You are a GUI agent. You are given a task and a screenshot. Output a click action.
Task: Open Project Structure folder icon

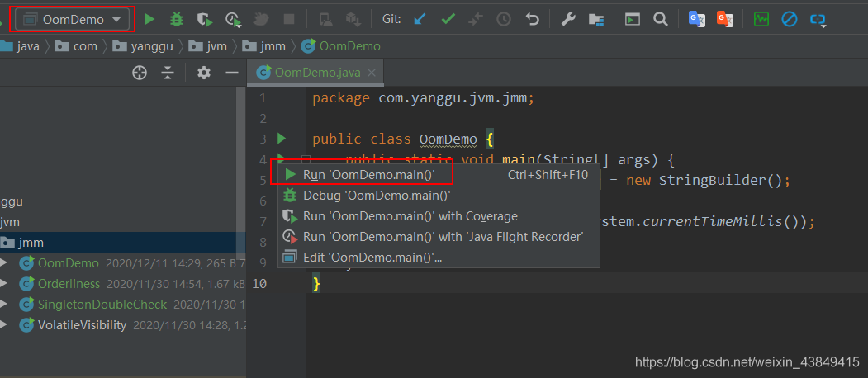tap(596, 19)
